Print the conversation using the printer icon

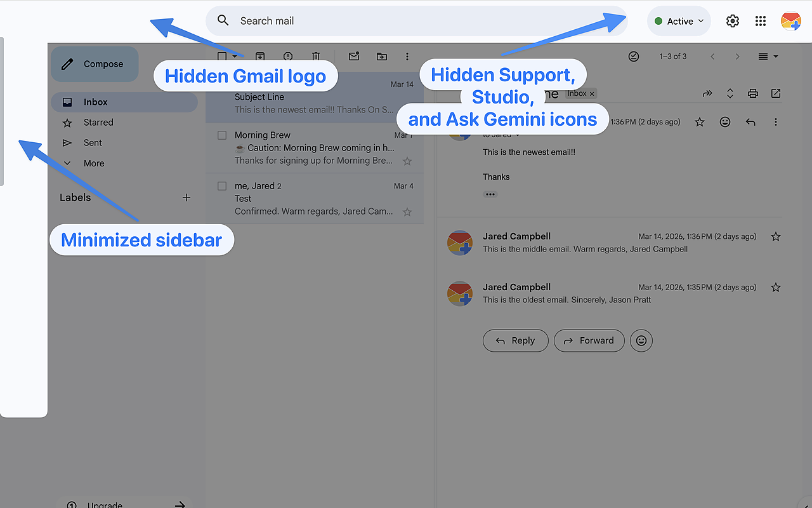(752, 93)
